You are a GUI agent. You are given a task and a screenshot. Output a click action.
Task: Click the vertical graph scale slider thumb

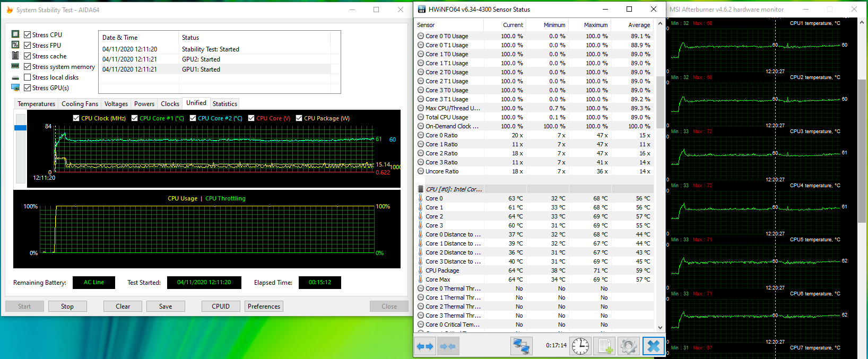tap(20, 128)
